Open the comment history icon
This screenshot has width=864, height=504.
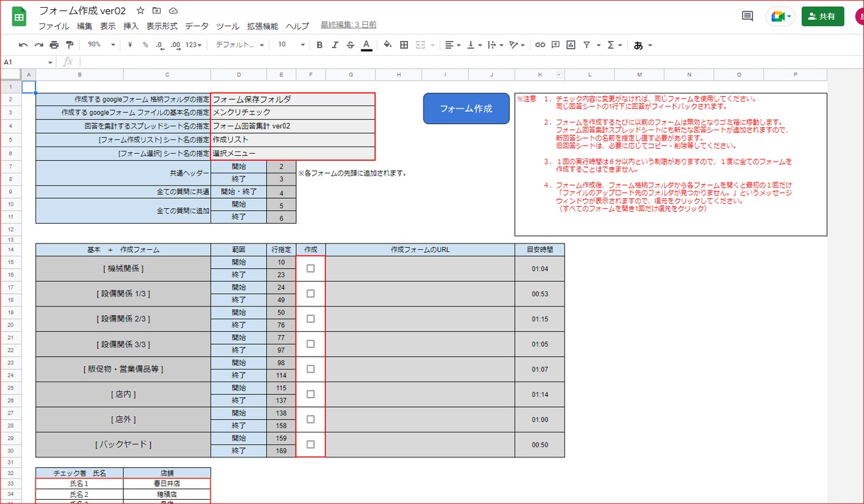coord(747,16)
